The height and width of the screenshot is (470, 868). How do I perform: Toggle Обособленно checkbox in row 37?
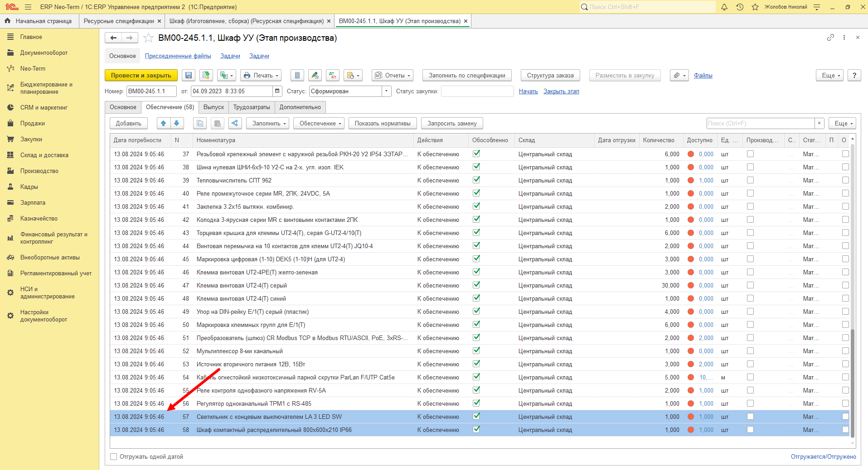point(476,153)
